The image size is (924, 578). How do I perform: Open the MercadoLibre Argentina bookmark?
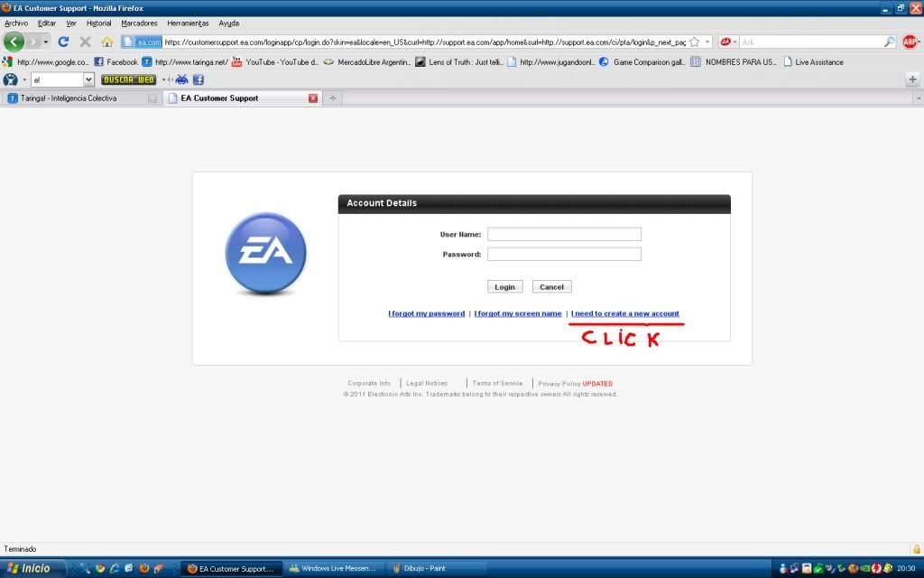pos(366,62)
